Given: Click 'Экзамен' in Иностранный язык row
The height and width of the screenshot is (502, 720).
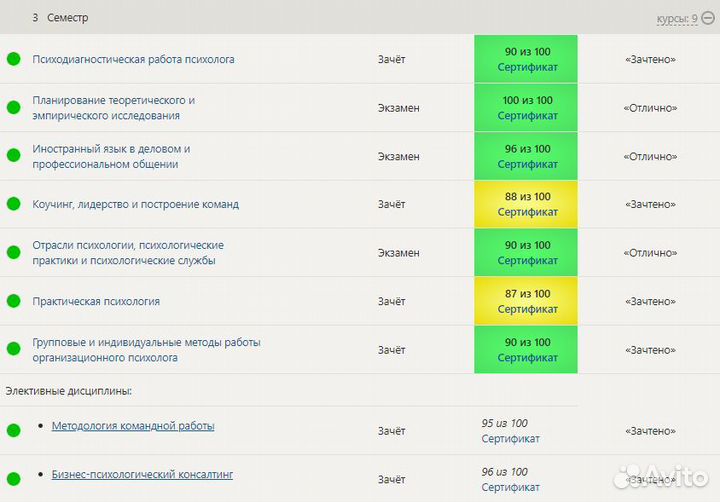Looking at the screenshot, I should (399, 157).
